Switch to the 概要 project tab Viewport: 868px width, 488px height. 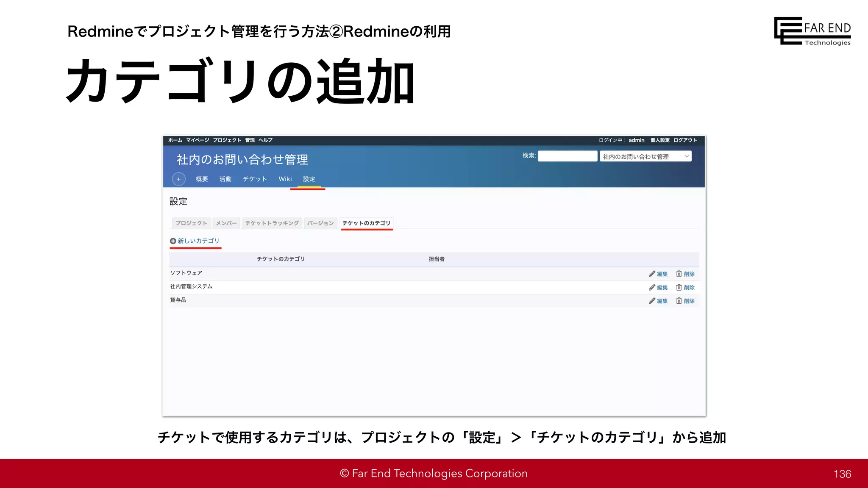(202, 179)
